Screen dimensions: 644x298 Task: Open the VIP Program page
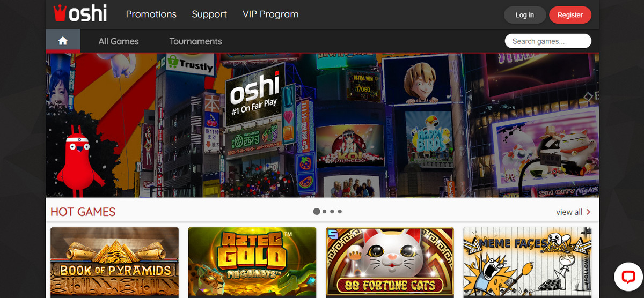[270, 14]
